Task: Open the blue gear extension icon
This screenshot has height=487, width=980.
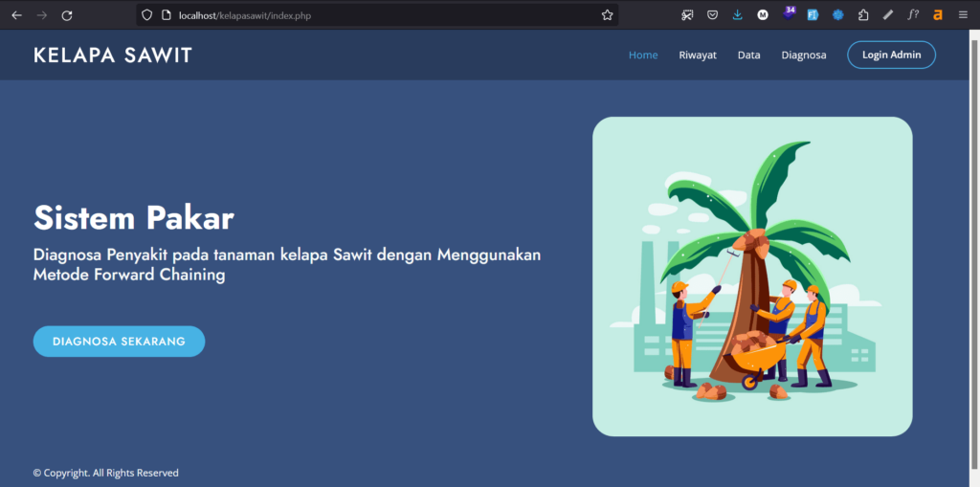Action: pyautogui.click(x=838, y=15)
